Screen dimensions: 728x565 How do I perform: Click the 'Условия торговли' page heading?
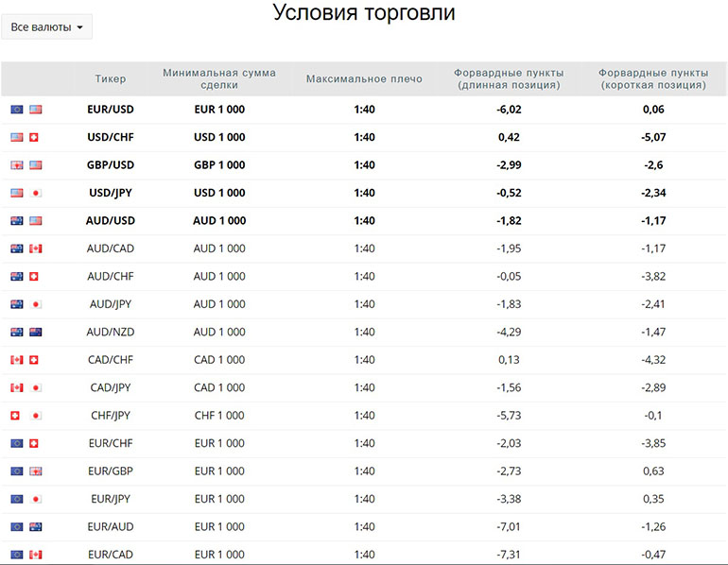point(364,12)
